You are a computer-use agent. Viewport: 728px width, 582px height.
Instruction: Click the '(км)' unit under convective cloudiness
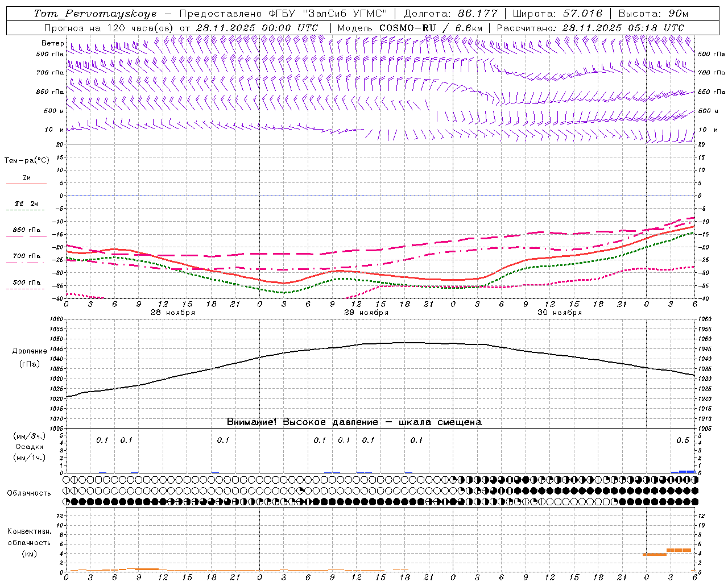30,554
